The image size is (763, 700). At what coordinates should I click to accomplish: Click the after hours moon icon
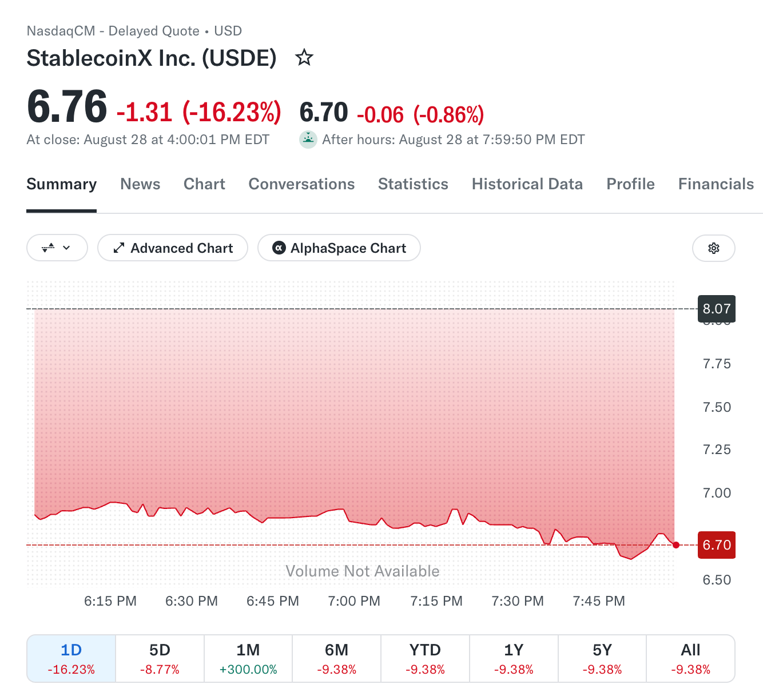click(308, 140)
